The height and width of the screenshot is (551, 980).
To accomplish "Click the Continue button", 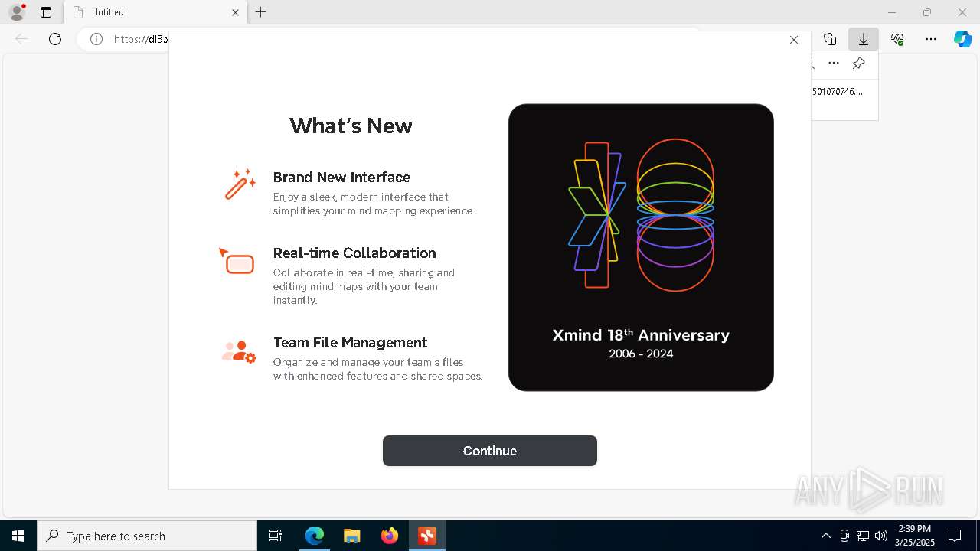I will point(490,451).
